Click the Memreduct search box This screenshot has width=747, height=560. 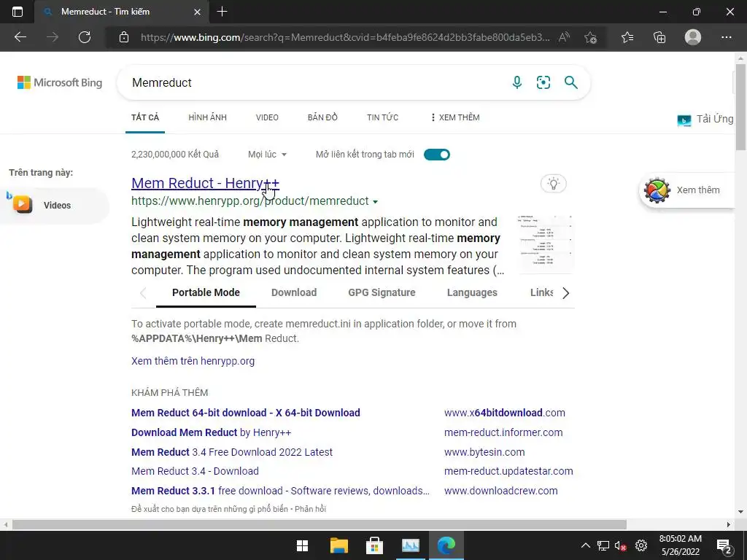(x=314, y=82)
